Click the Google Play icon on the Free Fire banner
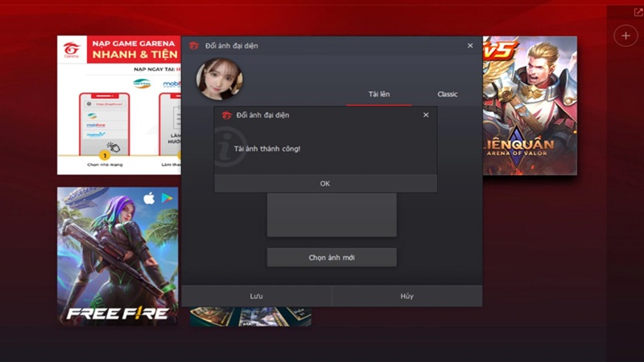The width and height of the screenshot is (644, 362). (167, 198)
